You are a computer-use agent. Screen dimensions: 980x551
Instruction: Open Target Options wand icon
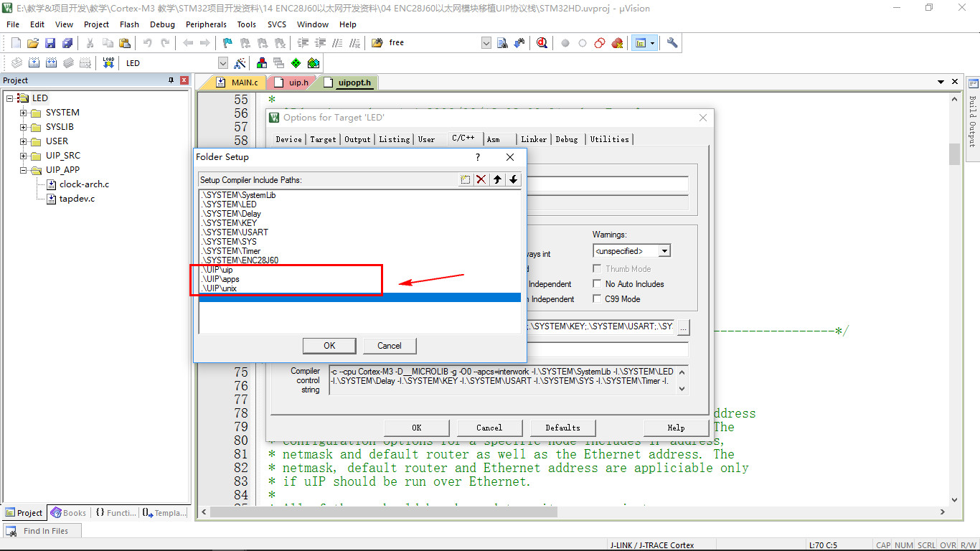click(x=240, y=63)
